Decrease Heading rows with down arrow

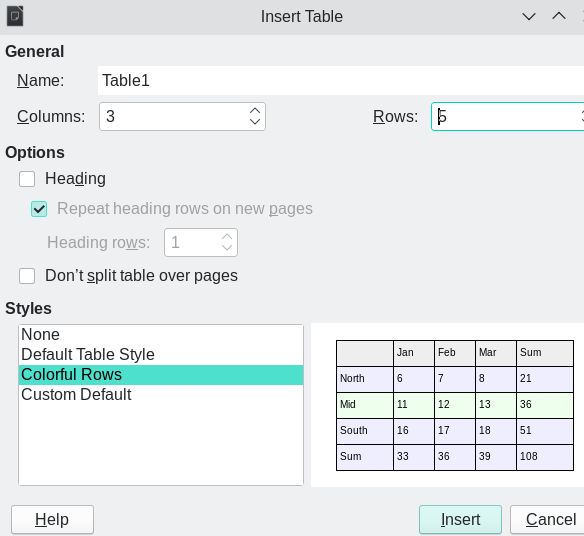click(x=227, y=247)
